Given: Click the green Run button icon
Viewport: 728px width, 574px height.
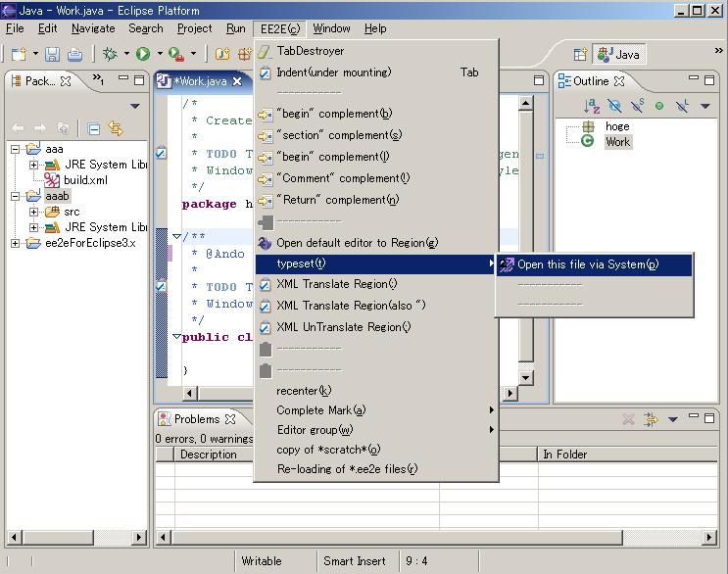Looking at the screenshot, I should pos(143,54).
